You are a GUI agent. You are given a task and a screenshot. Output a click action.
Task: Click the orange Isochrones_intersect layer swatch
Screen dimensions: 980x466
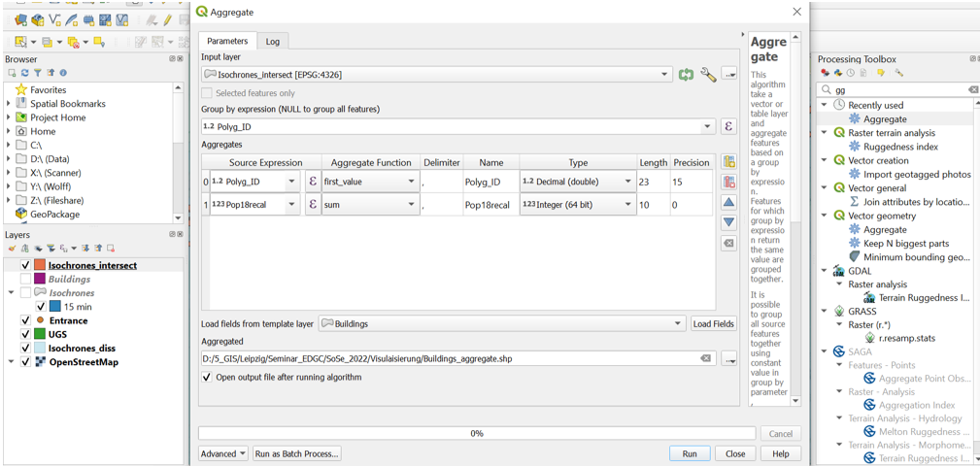[x=40, y=265]
